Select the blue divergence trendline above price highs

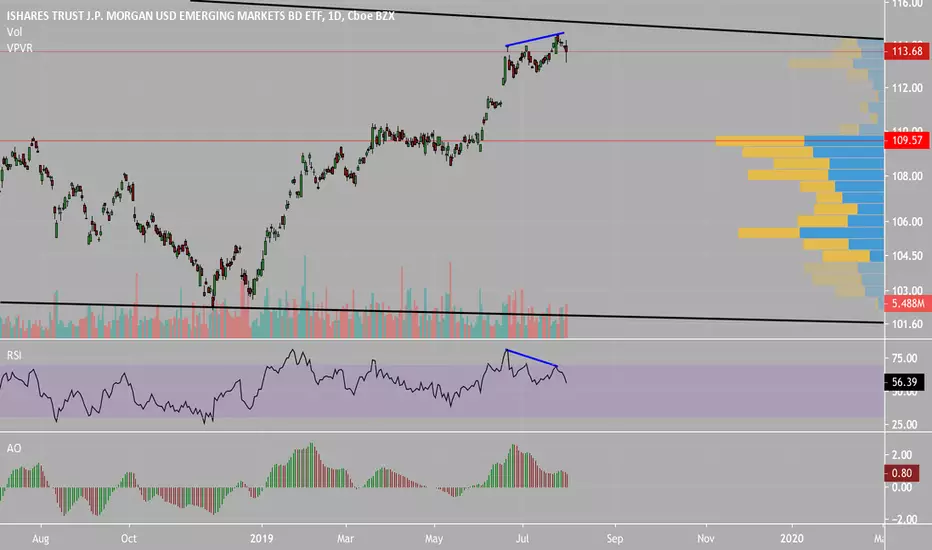(534, 39)
